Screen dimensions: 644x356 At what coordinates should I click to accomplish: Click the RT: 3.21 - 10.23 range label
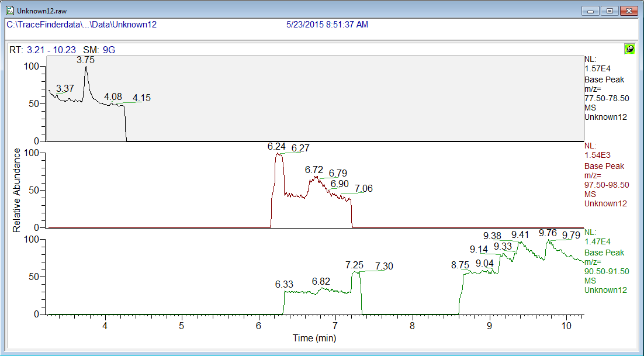[43, 50]
